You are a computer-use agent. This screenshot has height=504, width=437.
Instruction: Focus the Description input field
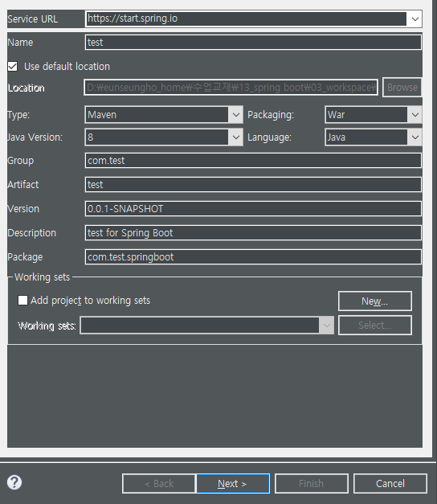coord(253,233)
